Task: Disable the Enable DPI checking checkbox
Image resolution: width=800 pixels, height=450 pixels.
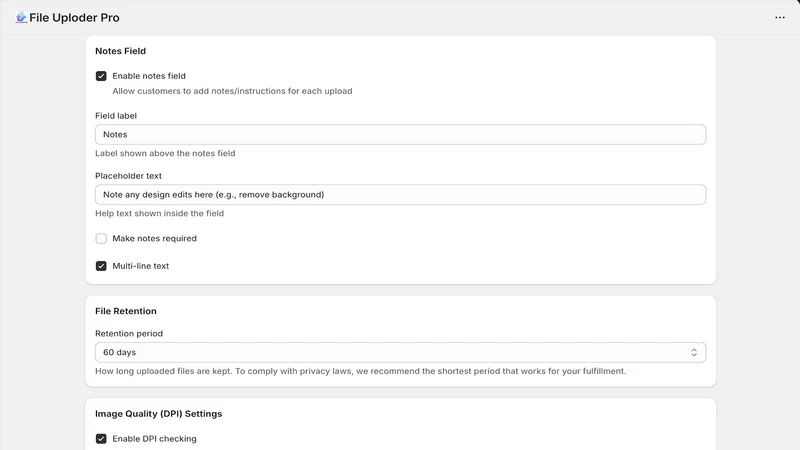Action: point(101,439)
